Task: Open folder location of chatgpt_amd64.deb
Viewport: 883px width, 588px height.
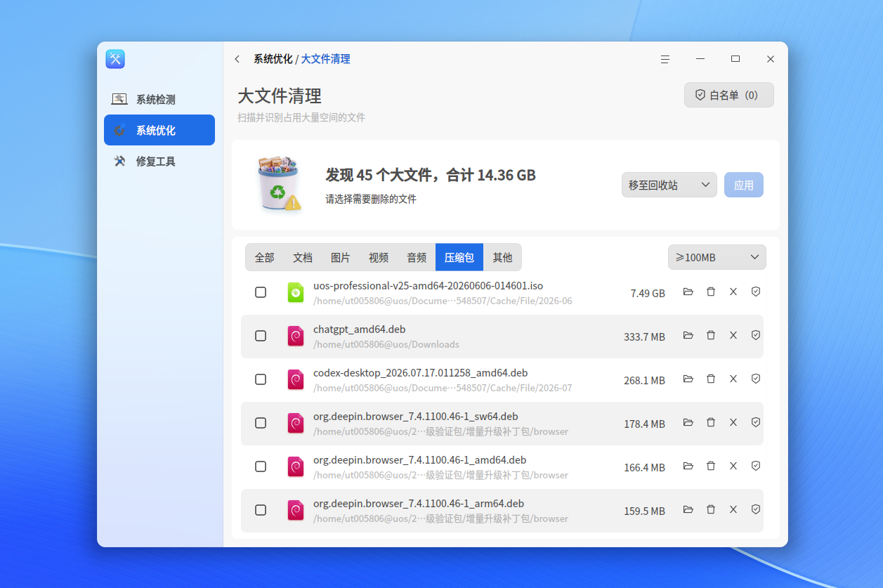Action: click(x=688, y=335)
